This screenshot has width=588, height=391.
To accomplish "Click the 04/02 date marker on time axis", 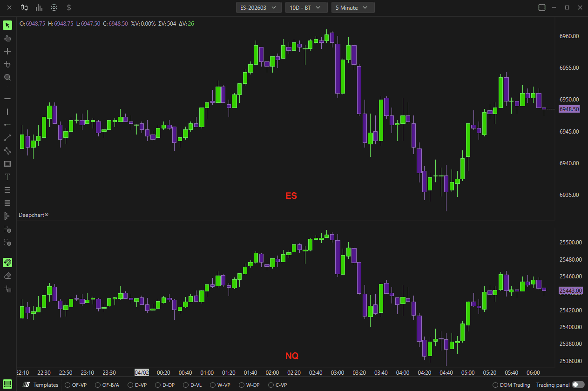I will pyautogui.click(x=142, y=372).
